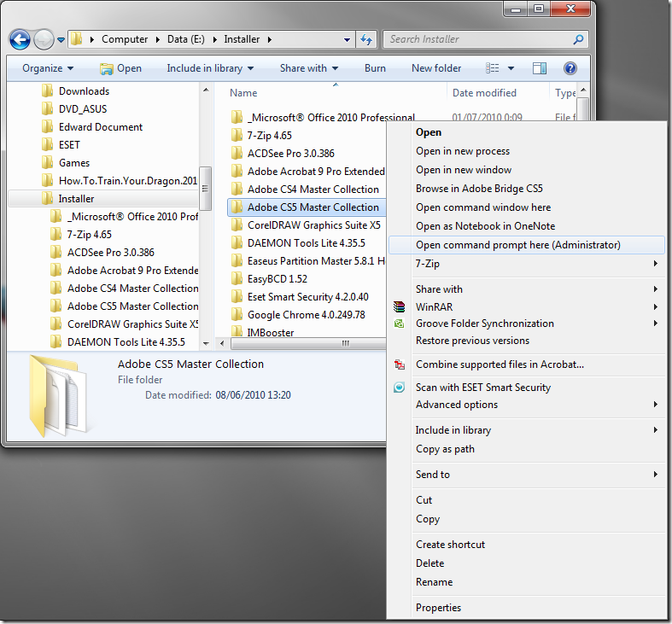This screenshot has width=672, height=624.
Task: Expand Include in library dropdown
Action: [x=210, y=68]
